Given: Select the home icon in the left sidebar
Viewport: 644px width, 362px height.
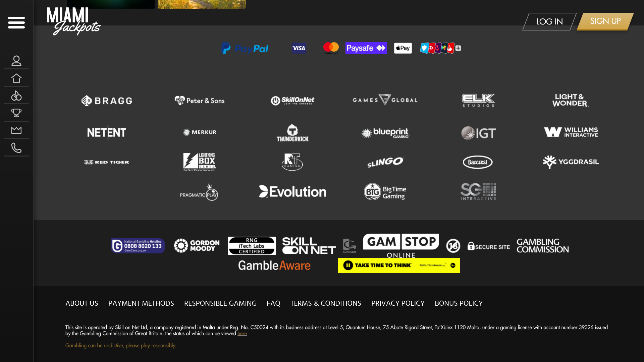Looking at the screenshot, I should 16,78.
